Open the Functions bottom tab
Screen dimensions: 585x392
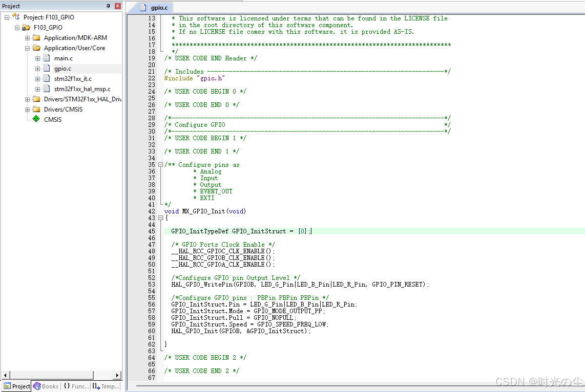[76, 386]
